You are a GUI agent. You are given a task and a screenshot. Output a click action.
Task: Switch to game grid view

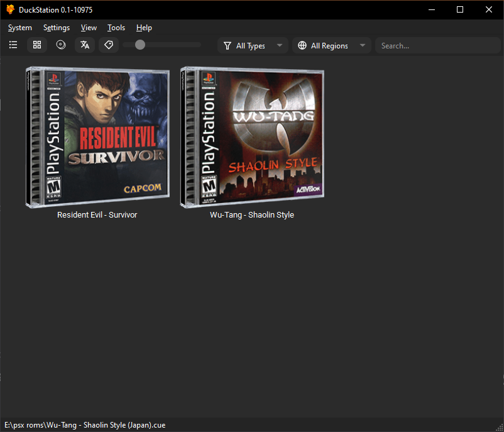(37, 45)
